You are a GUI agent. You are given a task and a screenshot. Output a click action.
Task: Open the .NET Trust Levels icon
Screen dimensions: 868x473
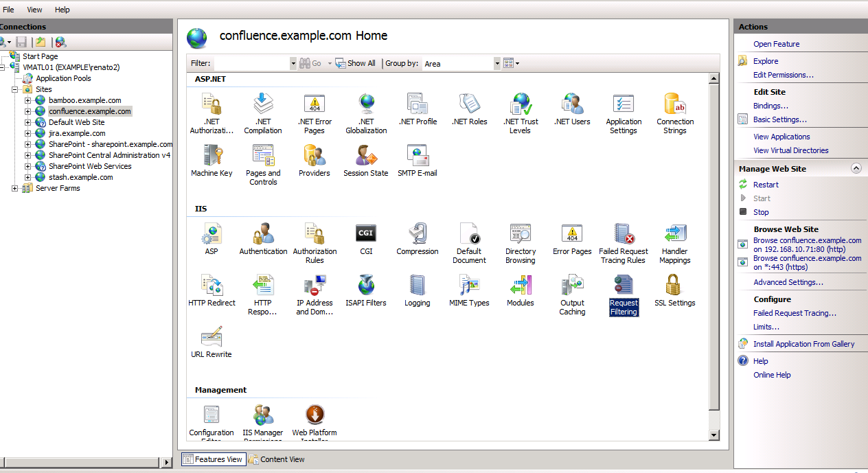click(520, 113)
